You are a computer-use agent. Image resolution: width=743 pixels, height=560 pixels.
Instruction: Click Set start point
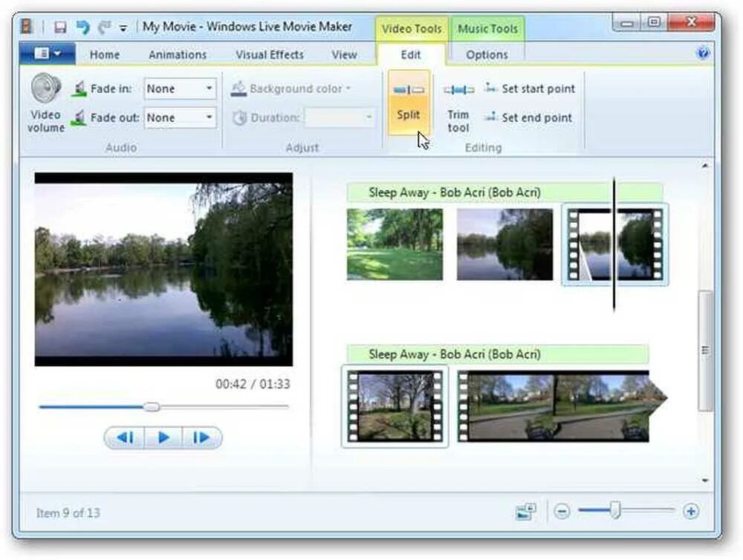pos(529,88)
